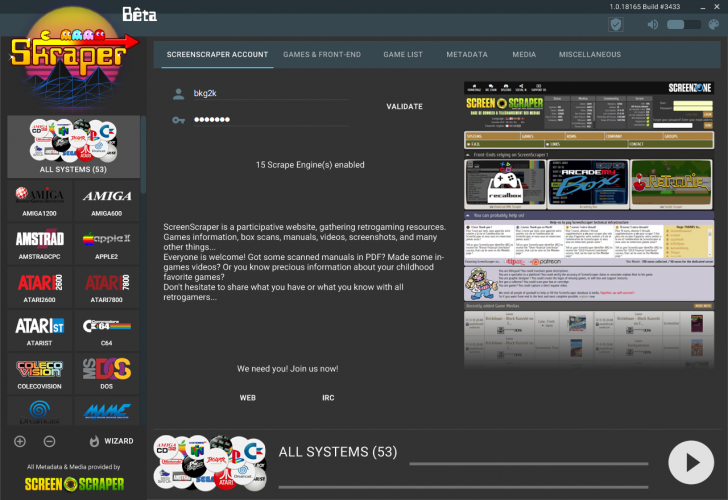Image resolution: width=728 pixels, height=500 pixels.
Task: Remove a system with the minus icon
Action: (50, 441)
